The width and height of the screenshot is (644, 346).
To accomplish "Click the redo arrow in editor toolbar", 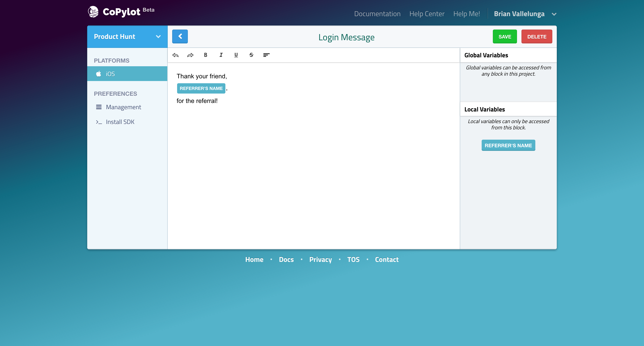I will [x=190, y=55].
